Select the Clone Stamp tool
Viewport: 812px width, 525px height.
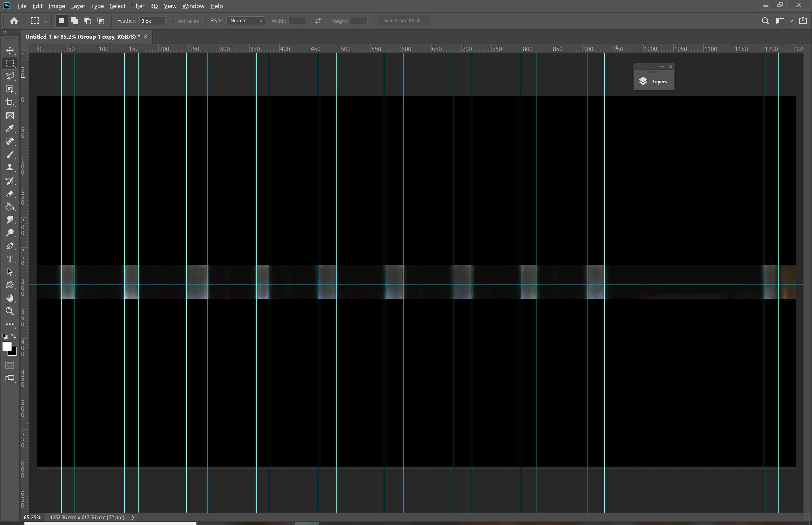pos(10,168)
